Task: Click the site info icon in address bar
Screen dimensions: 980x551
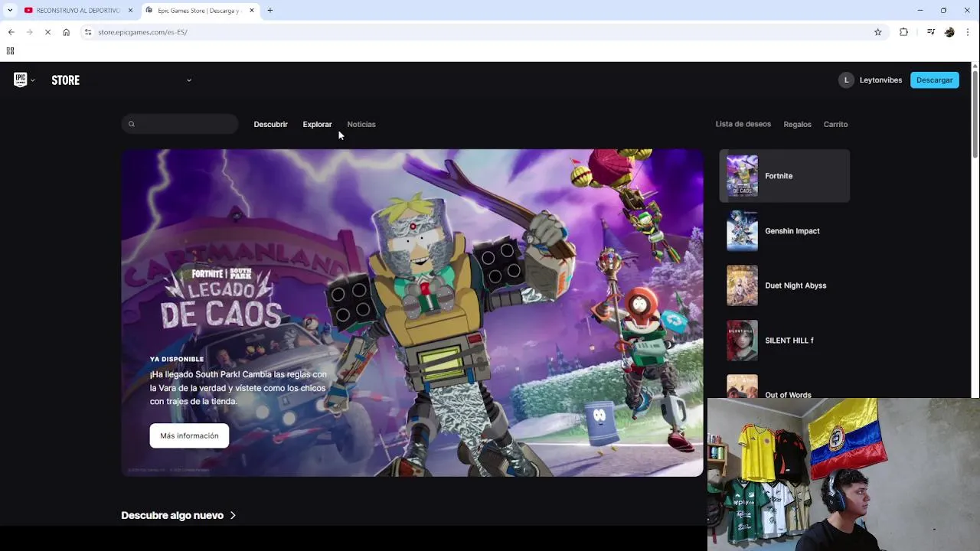Action: tap(88, 32)
